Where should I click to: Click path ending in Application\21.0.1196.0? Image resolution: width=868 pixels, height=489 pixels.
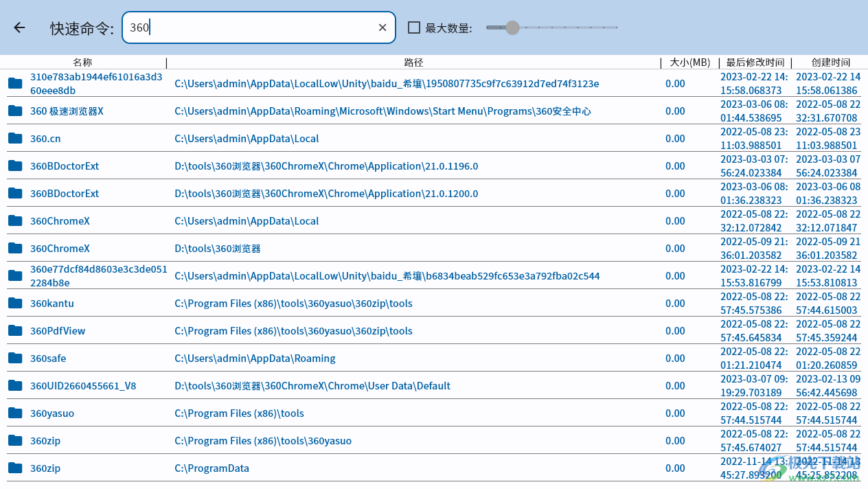pos(326,166)
